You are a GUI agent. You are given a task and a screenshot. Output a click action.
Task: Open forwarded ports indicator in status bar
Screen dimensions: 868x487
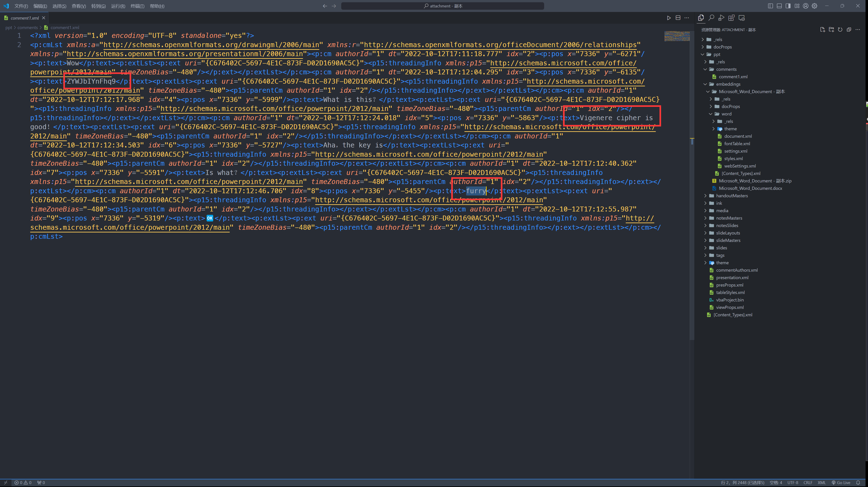[x=41, y=483]
